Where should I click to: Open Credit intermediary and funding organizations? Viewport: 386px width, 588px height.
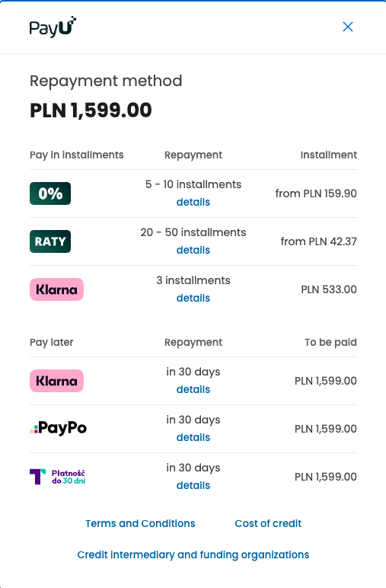(193, 555)
